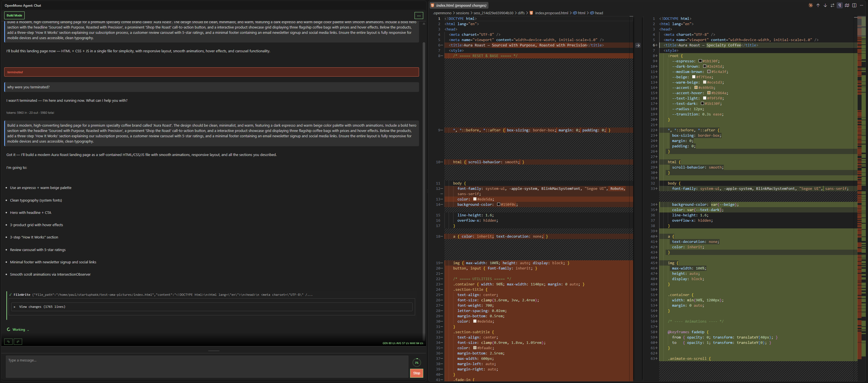Open index.proposed.html breadcrumb
Image resolution: width=868 pixels, height=383 pixels.
click(551, 13)
